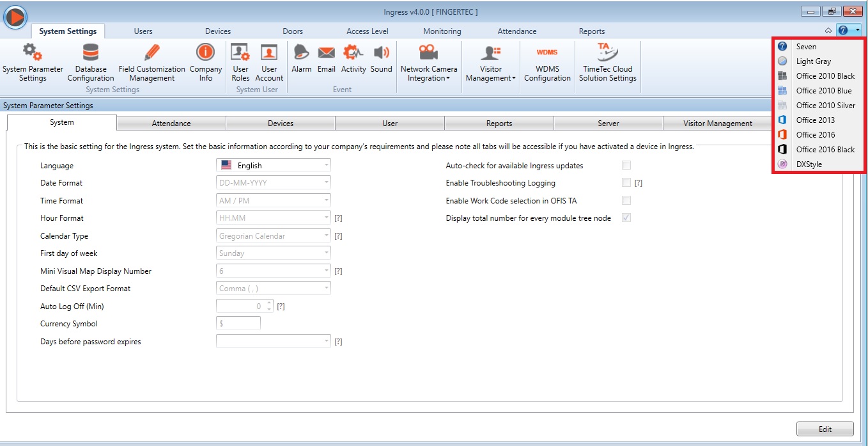Screen dimensions: 868x446
Task: Toggle Auto-check for Ingress updates checkbox
Action: click(x=626, y=165)
